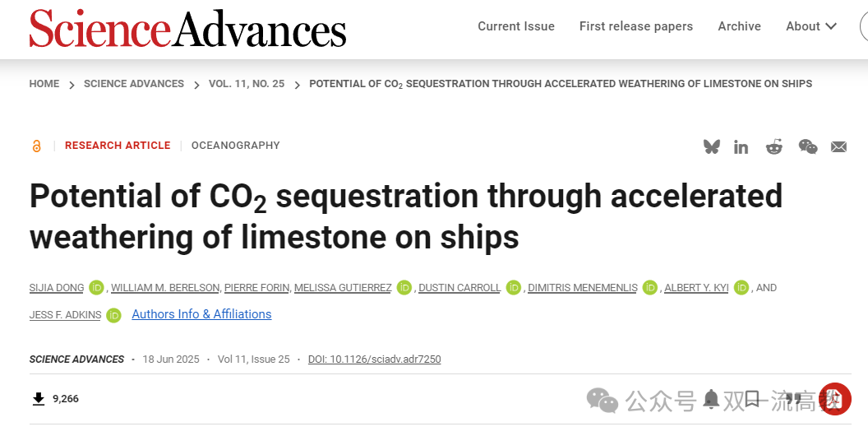Click the open access lock icon
Viewport: 868px width, 436px height.
(36, 146)
